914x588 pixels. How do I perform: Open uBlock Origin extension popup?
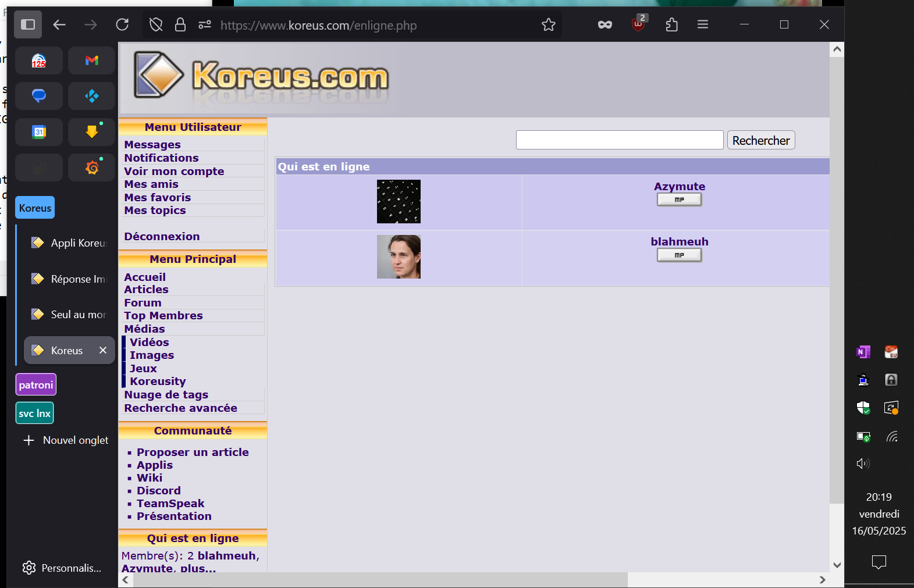click(639, 24)
